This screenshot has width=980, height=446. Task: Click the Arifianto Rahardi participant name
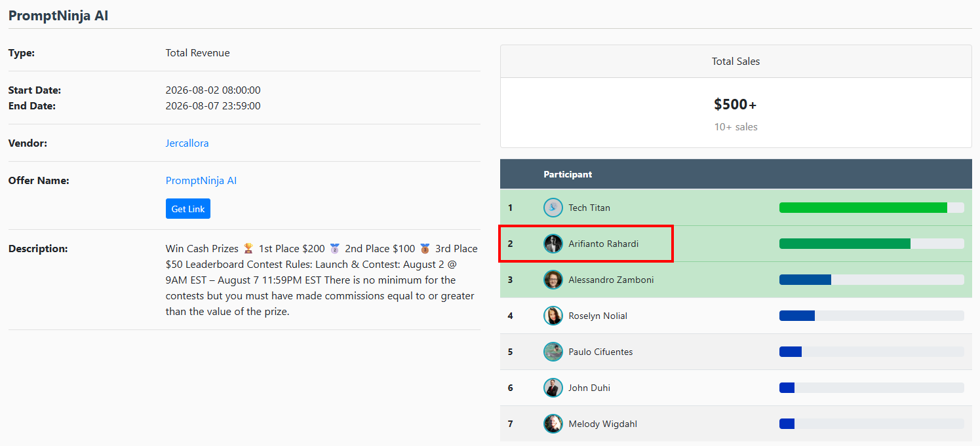click(x=603, y=244)
